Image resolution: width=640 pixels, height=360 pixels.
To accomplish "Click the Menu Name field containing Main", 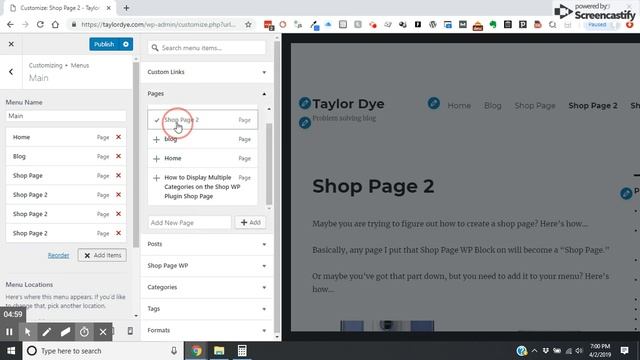I will point(66,116).
